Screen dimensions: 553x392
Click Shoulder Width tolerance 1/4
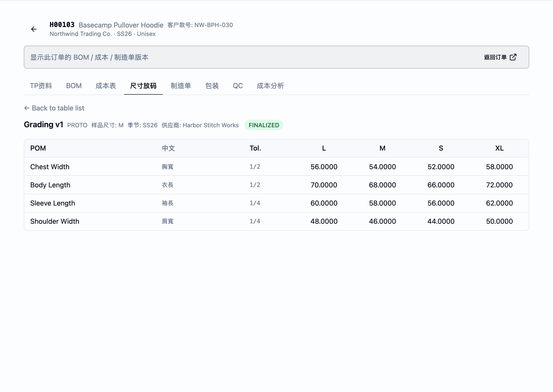coord(255,221)
